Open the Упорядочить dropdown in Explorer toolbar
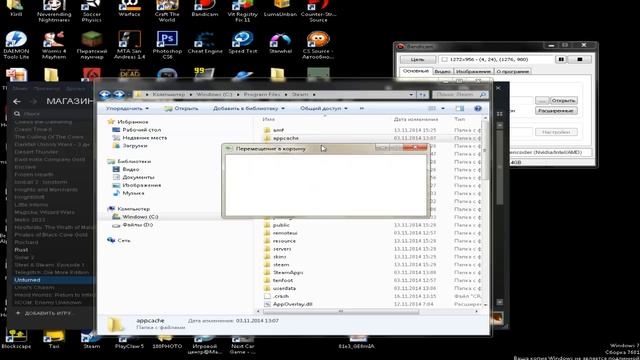The image size is (640, 360). click(127, 109)
